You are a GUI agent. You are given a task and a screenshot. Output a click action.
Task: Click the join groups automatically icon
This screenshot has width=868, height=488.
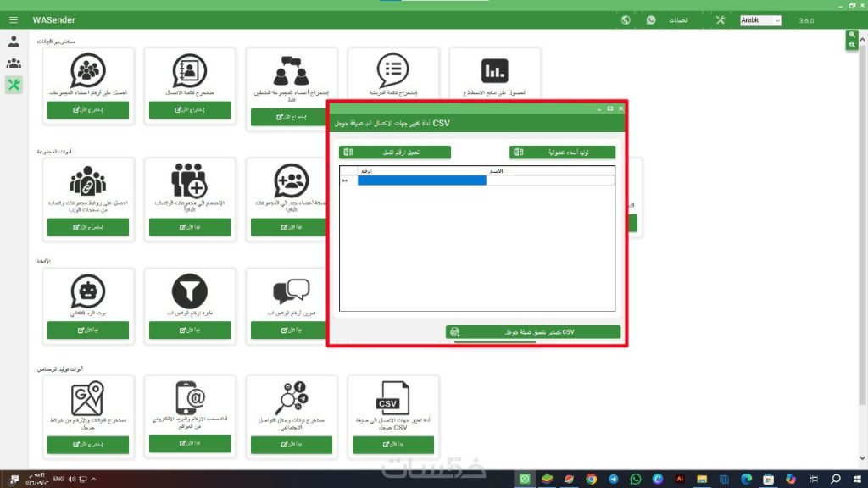coord(189,180)
